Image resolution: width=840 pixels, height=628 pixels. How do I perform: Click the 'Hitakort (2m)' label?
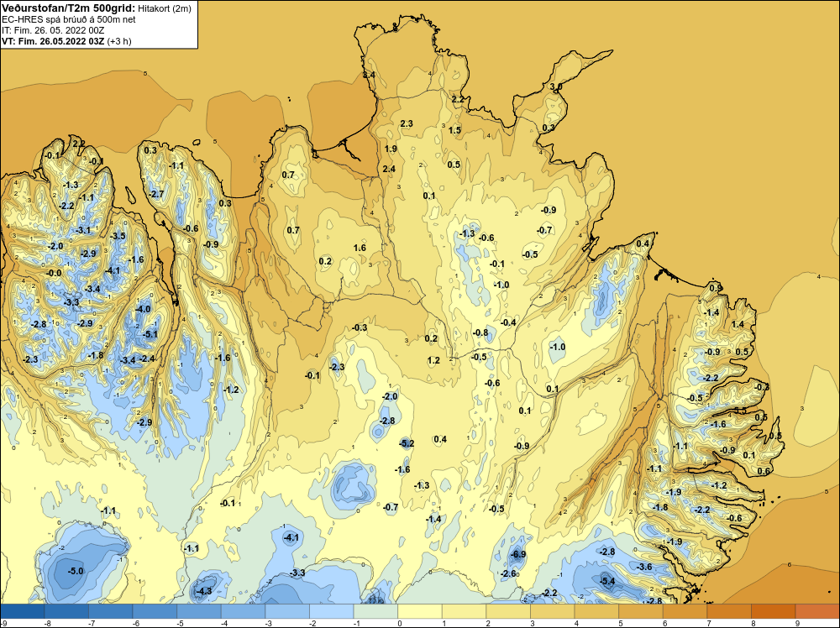click(x=165, y=8)
